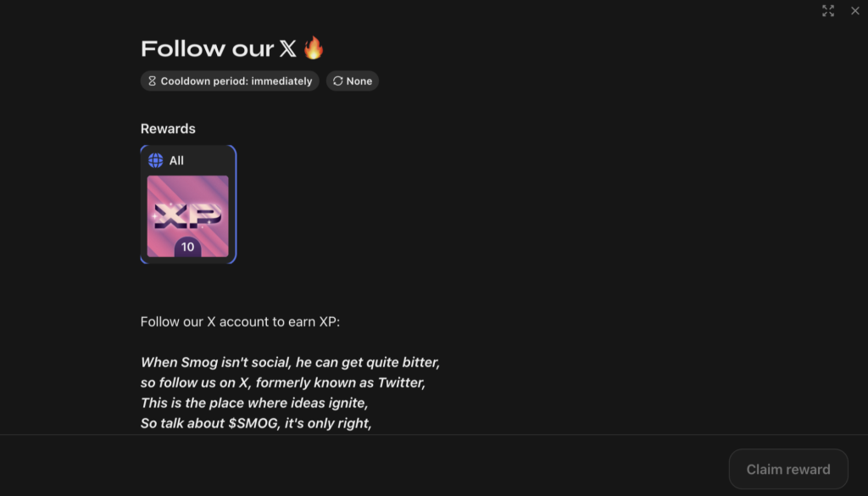This screenshot has width=868, height=496.
Task: Click the 'Rewards' section heading
Action: [x=168, y=129]
